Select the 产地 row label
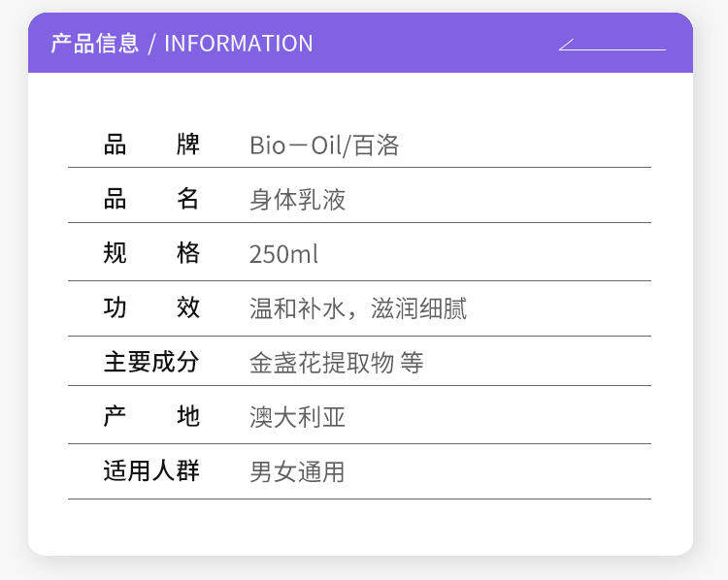The height and width of the screenshot is (580, 728). point(151,417)
